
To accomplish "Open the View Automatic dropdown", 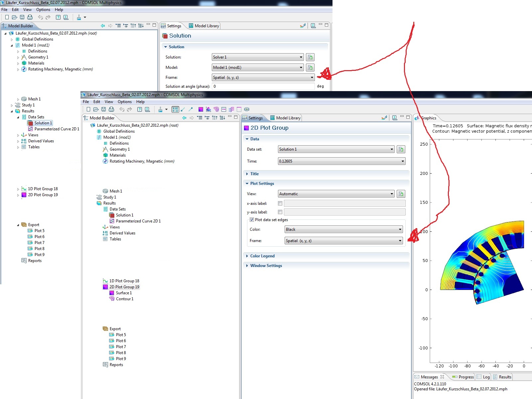I will (336, 194).
